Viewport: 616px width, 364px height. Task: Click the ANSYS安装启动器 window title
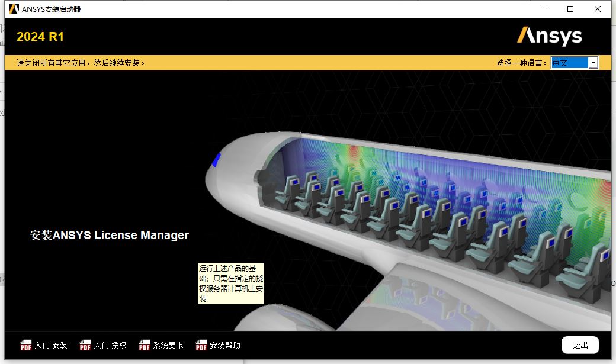(x=51, y=9)
